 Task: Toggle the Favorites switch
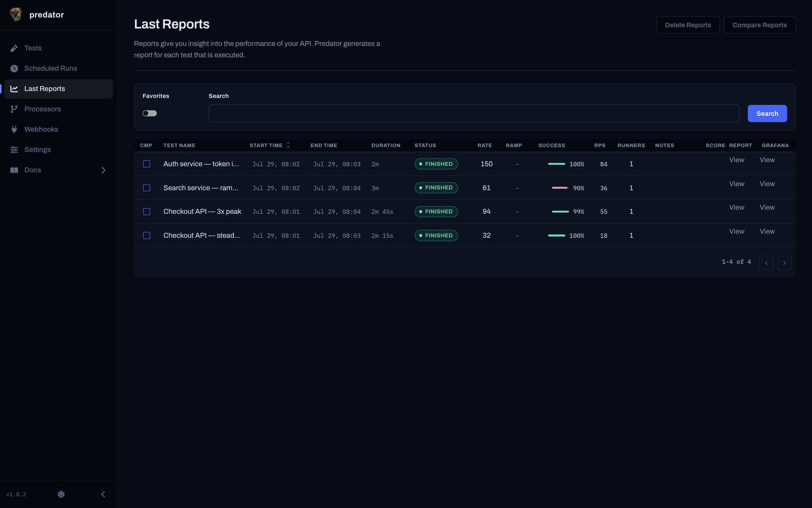(x=150, y=113)
